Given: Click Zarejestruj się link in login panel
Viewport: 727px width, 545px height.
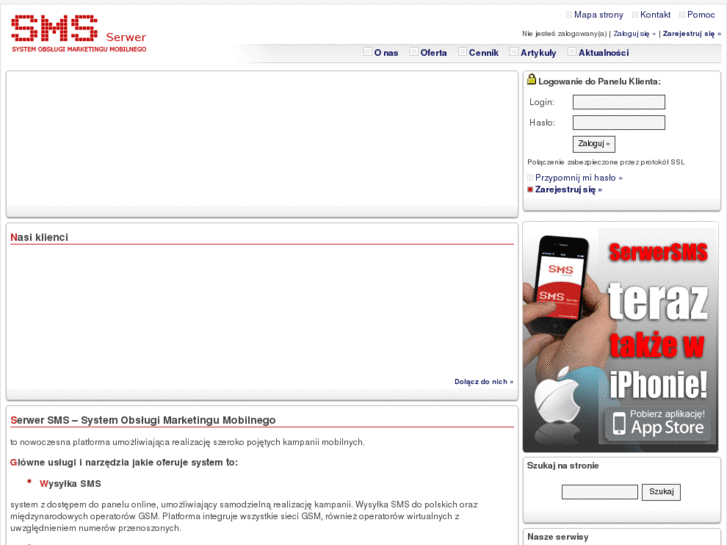Looking at the screenshot, I should (x=568, y=190).
